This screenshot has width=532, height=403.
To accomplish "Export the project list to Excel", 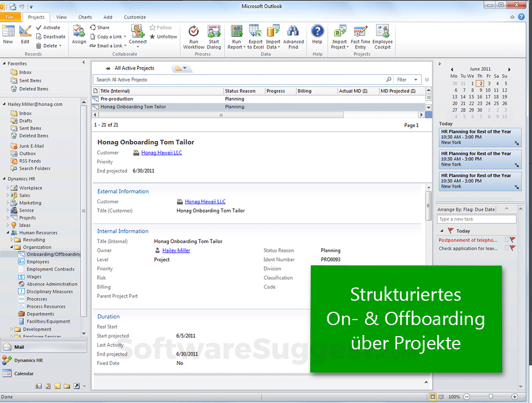I will (x=255, y=36).
